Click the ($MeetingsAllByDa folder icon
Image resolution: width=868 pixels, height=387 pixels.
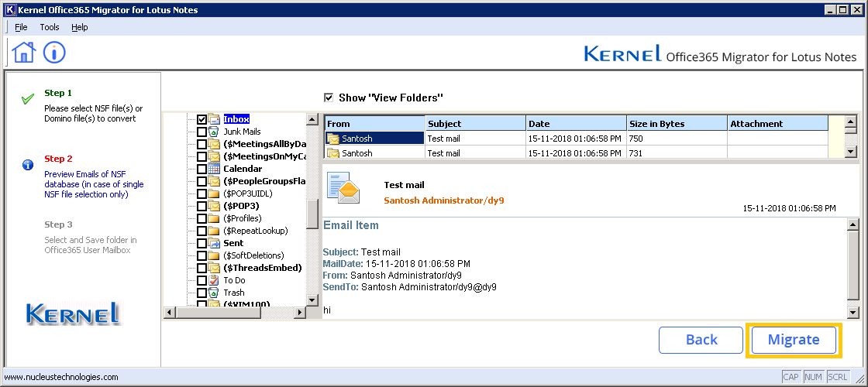pos(214,144)
